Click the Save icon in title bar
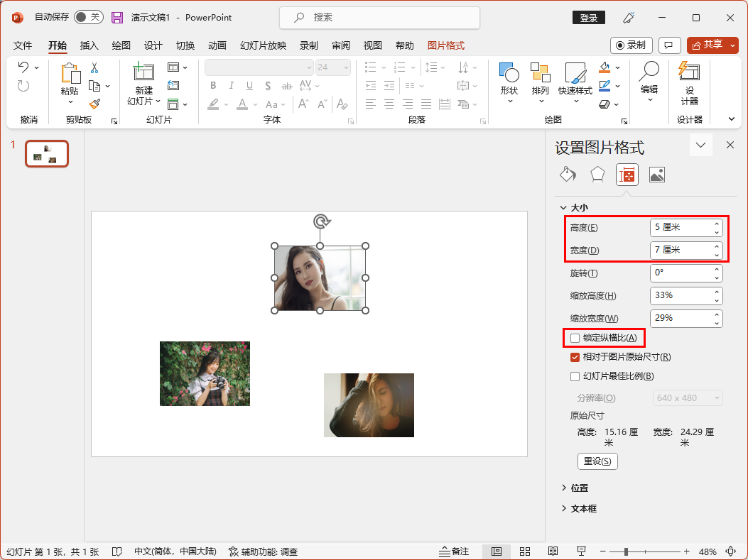 click(x=117, y=17)
